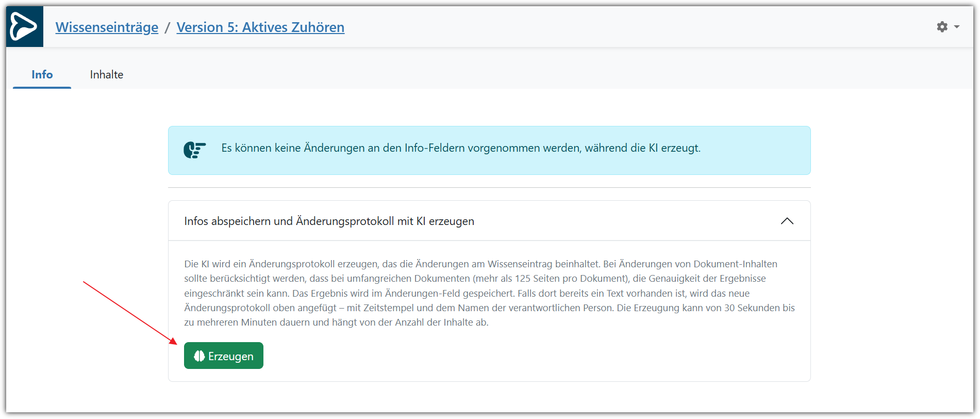This screenshot has width=980, height=419.
Task: Switch to the Inhalte tab
Action: click(106, 74)
